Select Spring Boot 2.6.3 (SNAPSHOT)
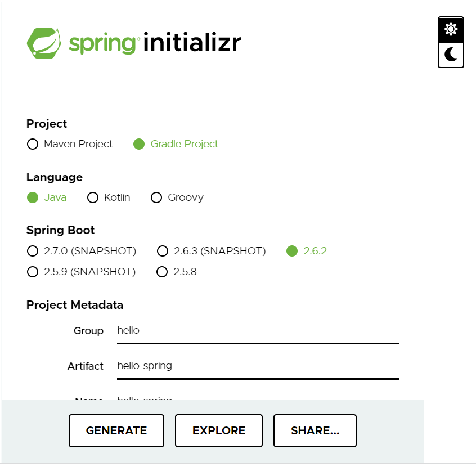Screen dimensions: 476x467 [162, 251]
